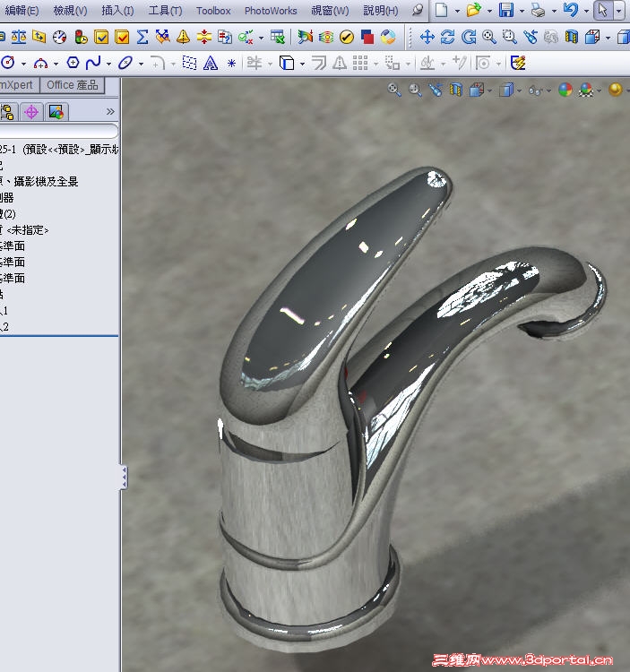Select the Polygon sketch tool
Viewport: 630px width, 672px height.
pyautogui.click(x=73, y=63)
